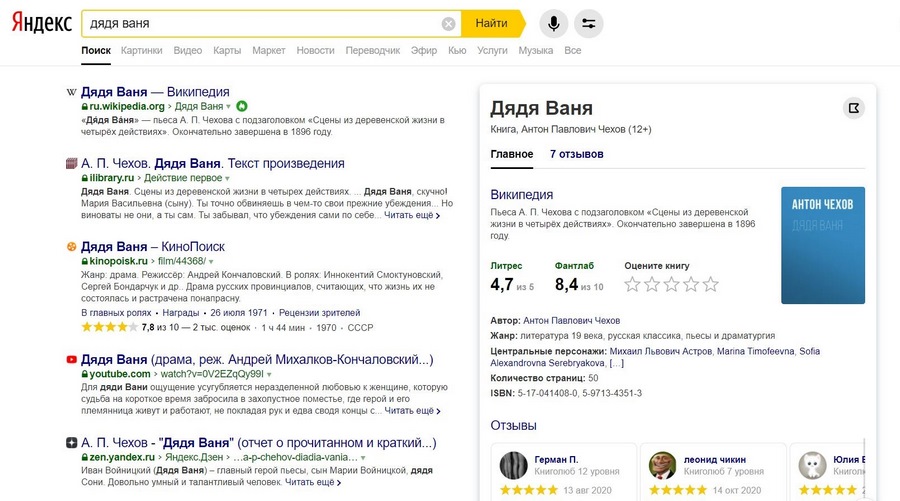Open леонид чикин reviewer avatar
The image size is (900, 501).
pyautogui.click(x=662, y=465)
